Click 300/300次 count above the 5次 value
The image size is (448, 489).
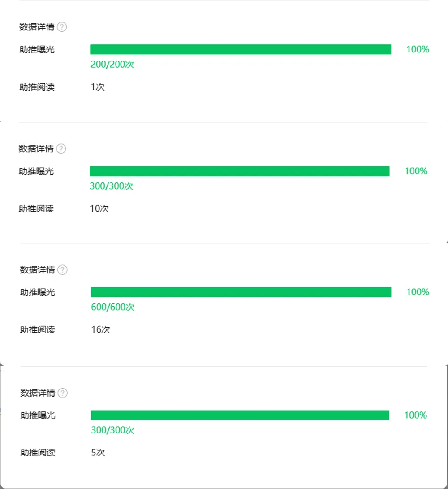point(112,430)
